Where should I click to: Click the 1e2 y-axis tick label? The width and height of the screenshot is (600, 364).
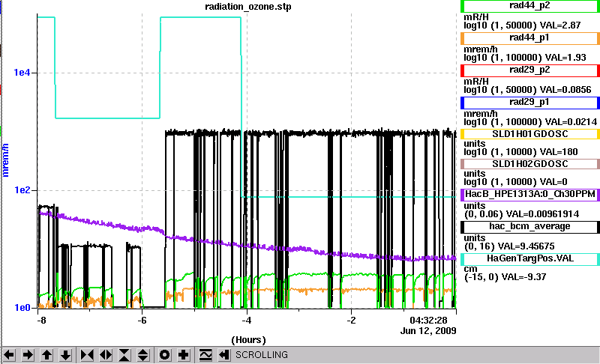coord(22,189)
